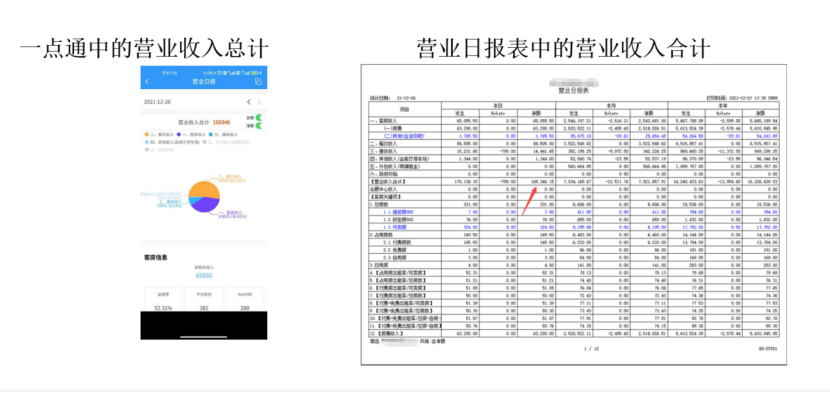This screenshot has height=393, width=830.
Task: Click the light-blue 其他收入 legend item
Action: click(x=172, y=142)
